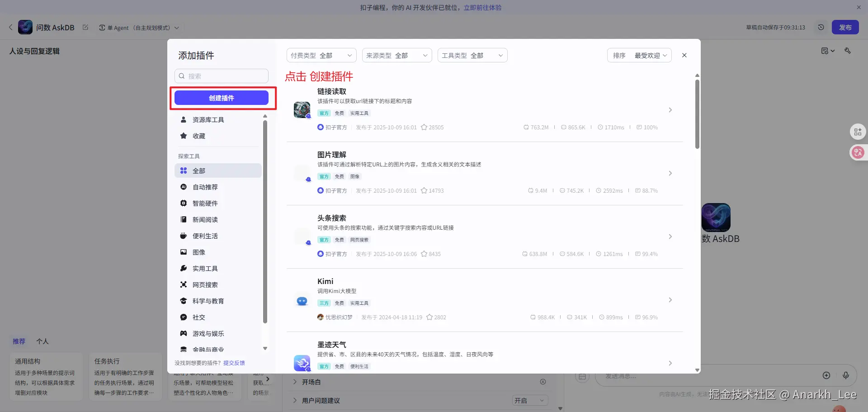
Task: Click the star icon beside 收藏
Action: (184, 136)
